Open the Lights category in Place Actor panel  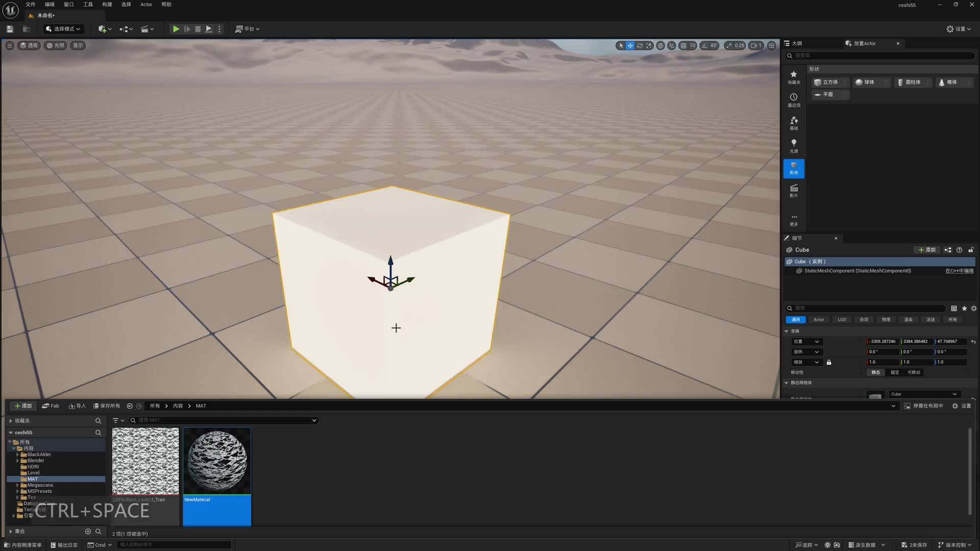pos(793,146)
